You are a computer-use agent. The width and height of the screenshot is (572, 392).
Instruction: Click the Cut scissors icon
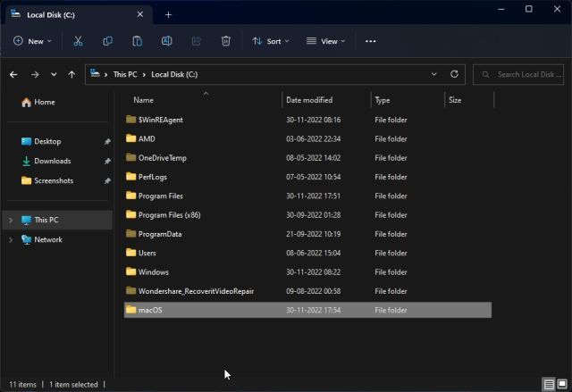(78, 41)
